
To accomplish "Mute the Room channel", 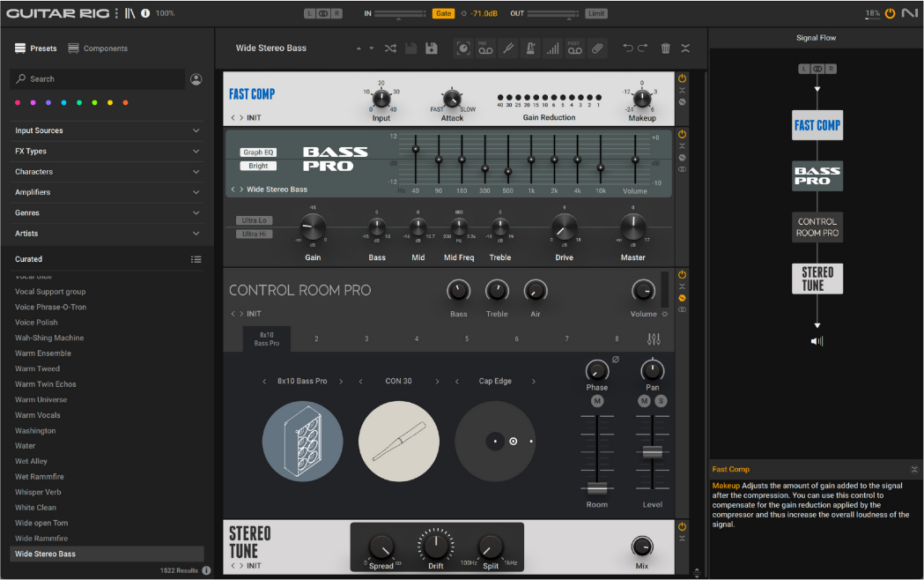I will 597,401.
